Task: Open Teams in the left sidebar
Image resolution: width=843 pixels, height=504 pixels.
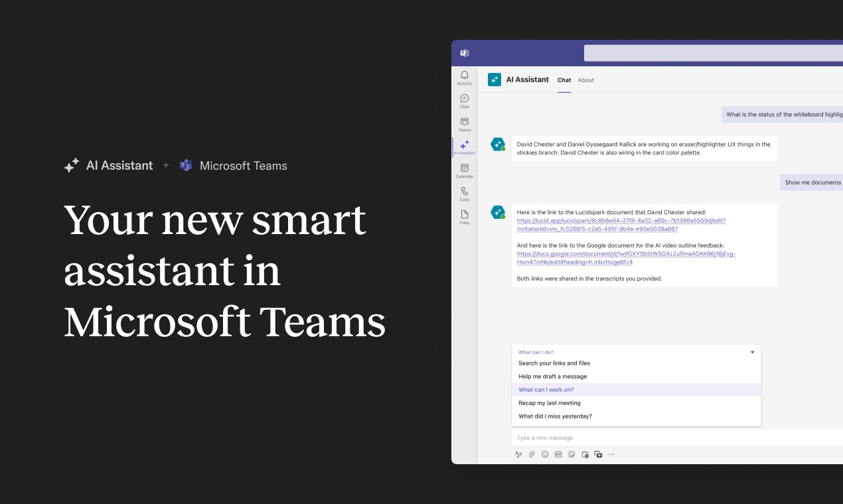Action: [465, 124]
